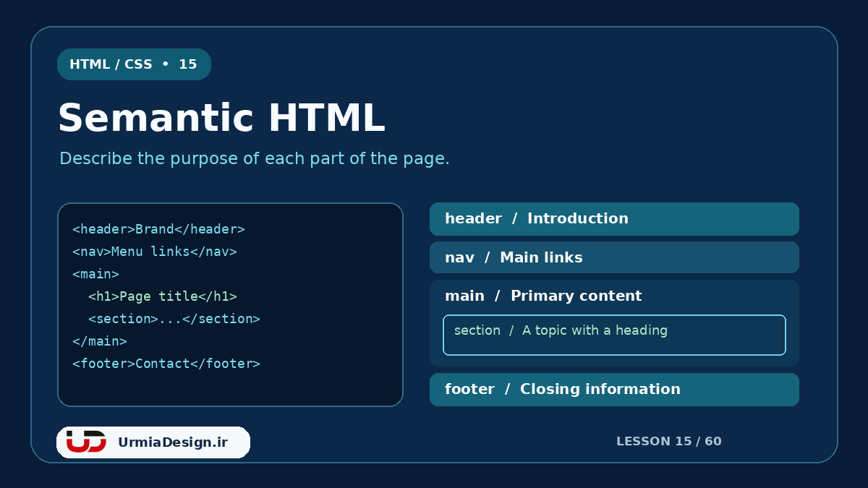Click the <header>Brand</header> code line
This screenshot has width=868, height=488.
(x=158, y=229)
